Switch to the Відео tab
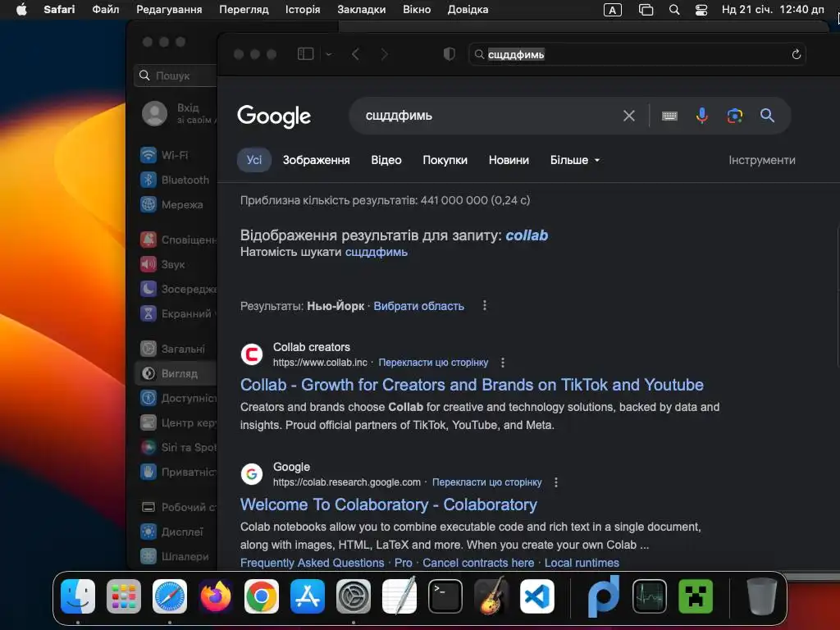This screenshot has height=630, width=840. pyautogui.click(x=386, y=160)
